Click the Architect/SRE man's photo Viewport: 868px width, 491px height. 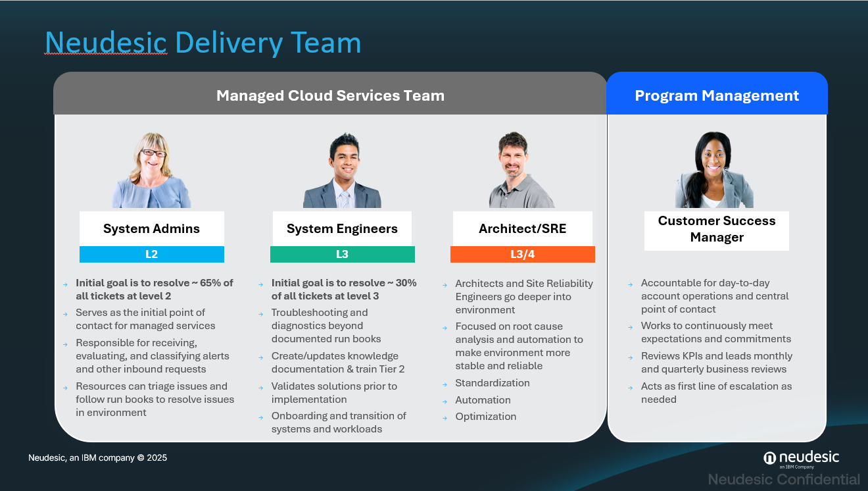[522, 170]
